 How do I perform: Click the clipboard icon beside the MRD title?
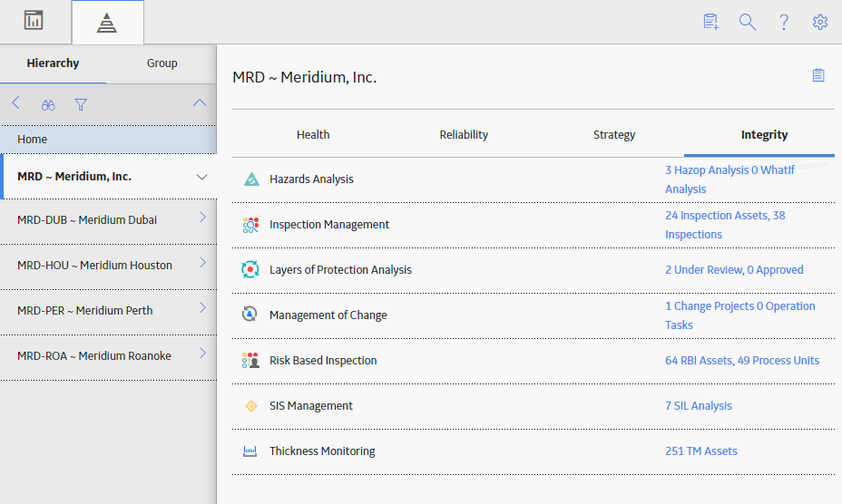click(818, 75)
